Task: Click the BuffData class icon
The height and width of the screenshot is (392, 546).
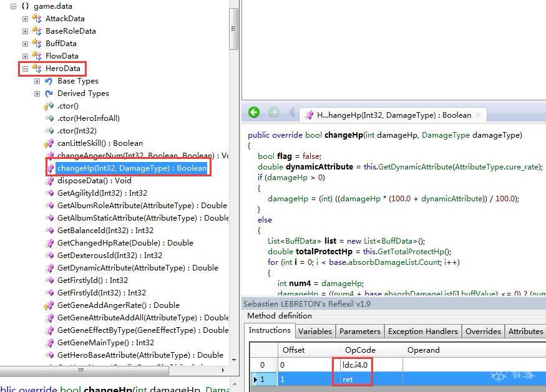Action: tap(37, 44)
